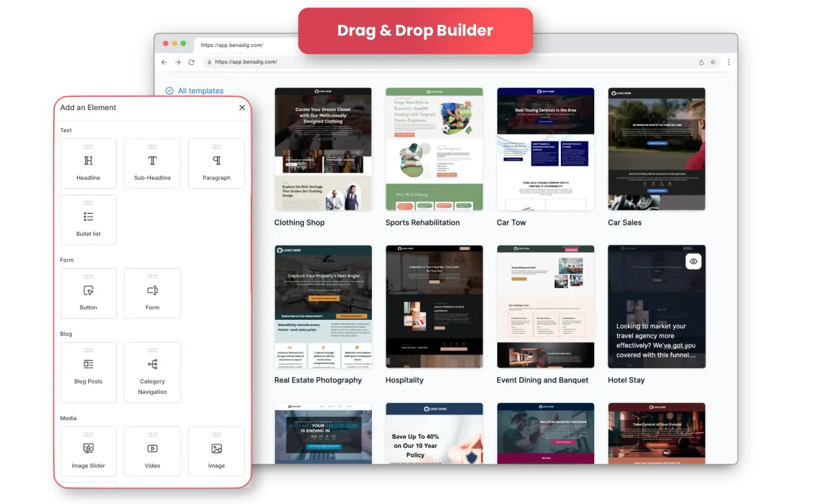The image size is (831, 504).
Task: Insert a Bullet list element
Action: pyautogui.click(x=89, y=219)
